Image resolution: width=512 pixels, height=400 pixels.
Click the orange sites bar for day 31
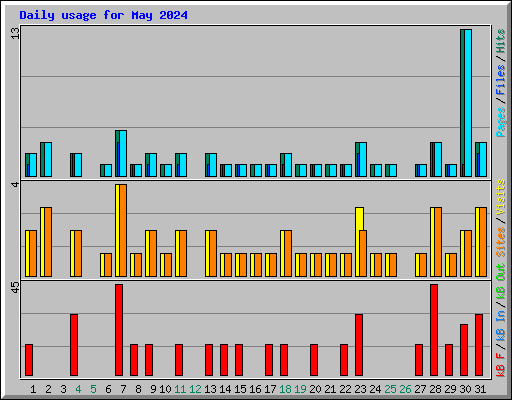(483, 242)
